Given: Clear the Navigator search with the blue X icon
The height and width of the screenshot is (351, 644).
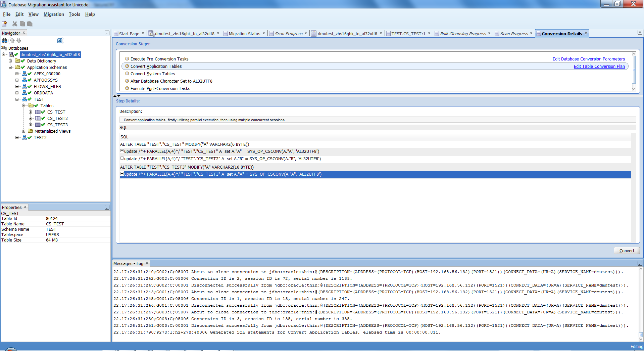Looking at the screenshot, I should [60, 41].
